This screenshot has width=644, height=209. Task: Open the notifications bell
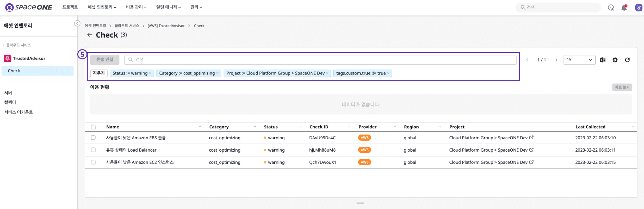624,7
